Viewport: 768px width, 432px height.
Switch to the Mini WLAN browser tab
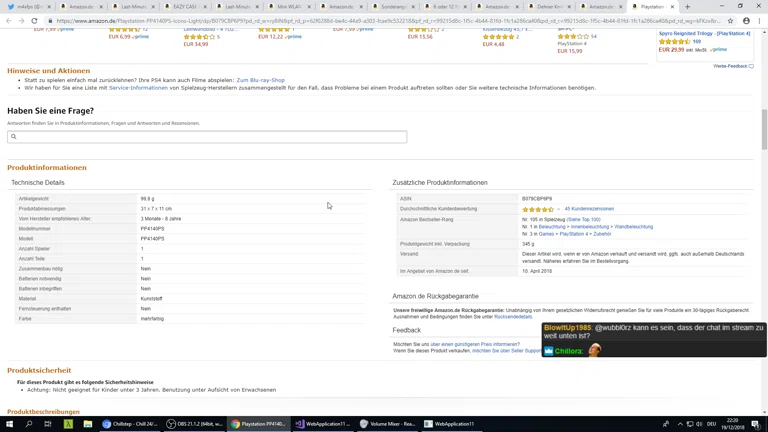[x=289, y=6]
